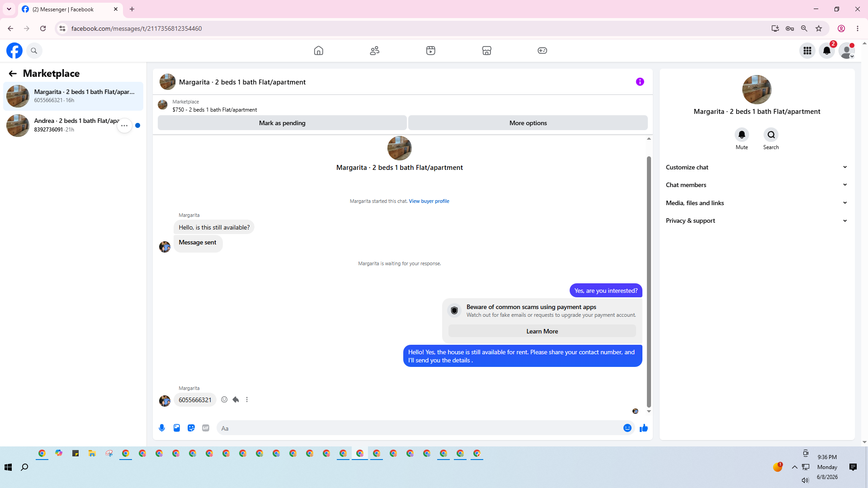Expand Privacy & support section
868x488 pixels.
click(x=757, y=221)
